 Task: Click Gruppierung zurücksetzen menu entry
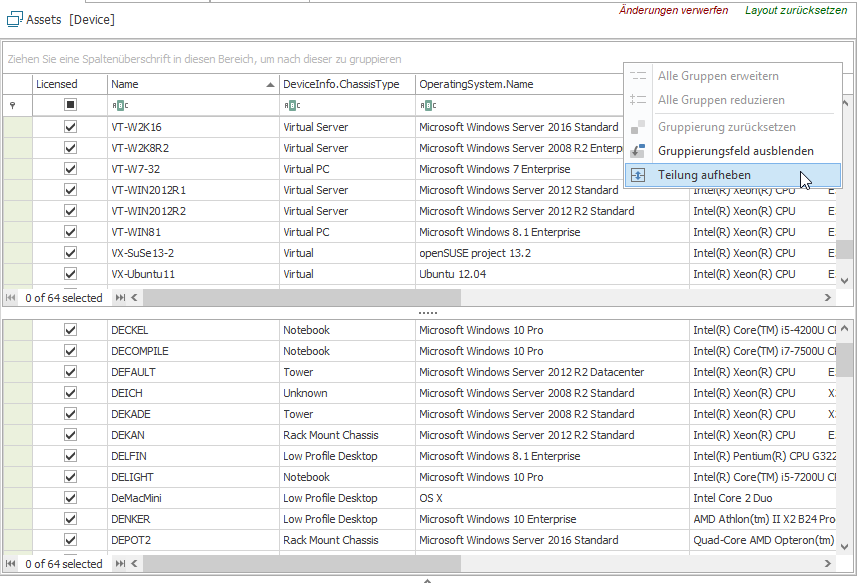733,127
